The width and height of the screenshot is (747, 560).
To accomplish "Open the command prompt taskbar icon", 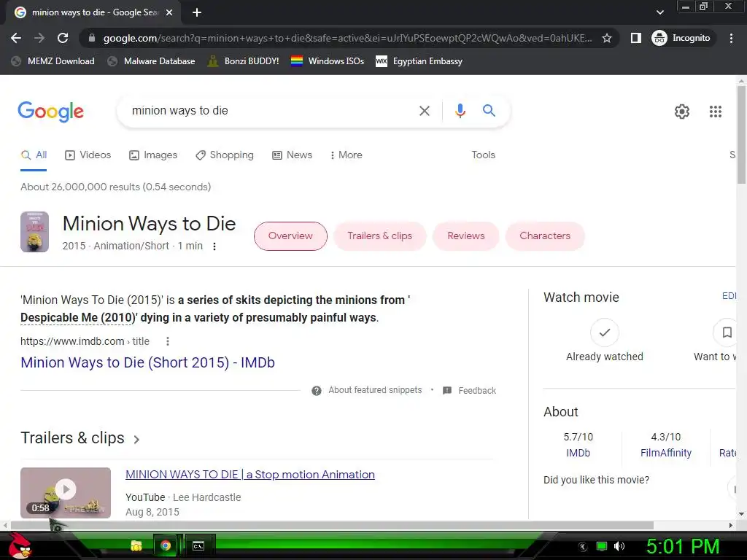I will [x=198, y=546].
